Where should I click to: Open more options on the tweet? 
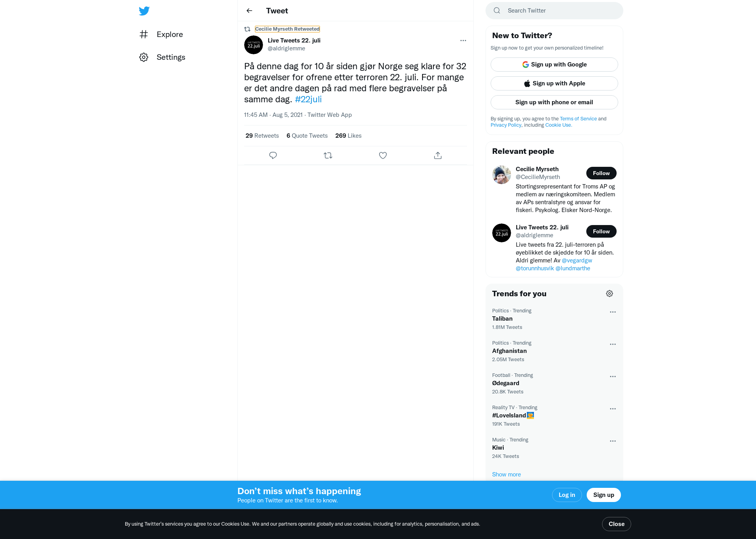[463, 41]
